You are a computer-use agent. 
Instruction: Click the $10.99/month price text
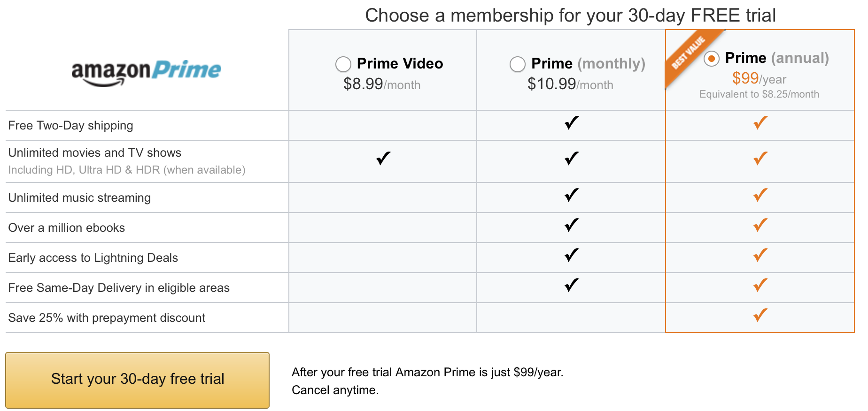pyautogui.click(x=570, y=84)
